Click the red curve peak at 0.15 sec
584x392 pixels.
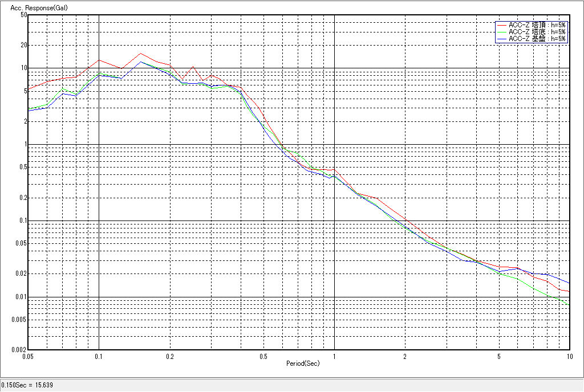(x=140, y=54)
